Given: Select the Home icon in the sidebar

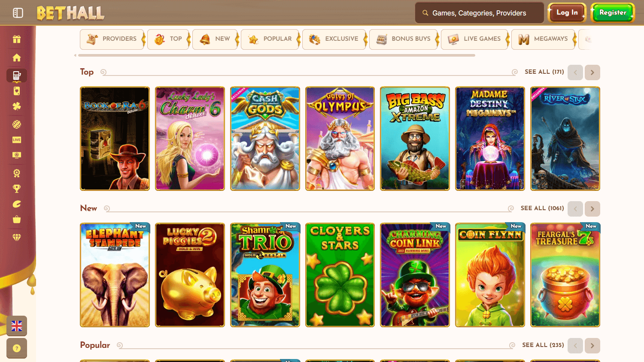Looking at the screenshot, I should [x=16, y=57].
